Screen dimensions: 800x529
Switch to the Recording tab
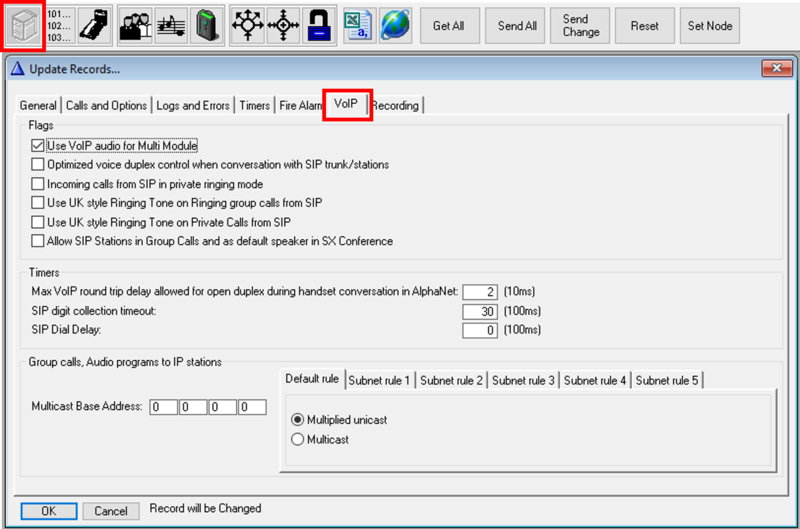click(x=395, y=106)
